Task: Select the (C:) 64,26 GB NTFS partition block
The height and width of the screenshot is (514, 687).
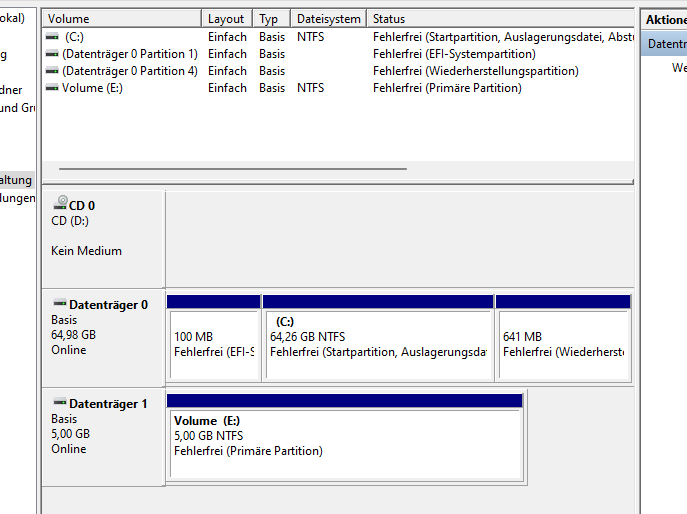Action: coord(377,343)
